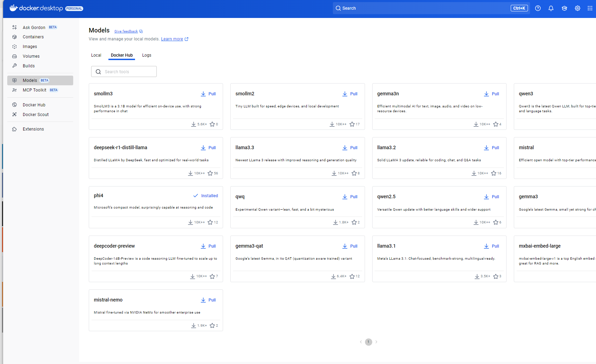Open the apps grid icon in header
The width and height of the screenshot is (596, 364).
click(590, 8)
